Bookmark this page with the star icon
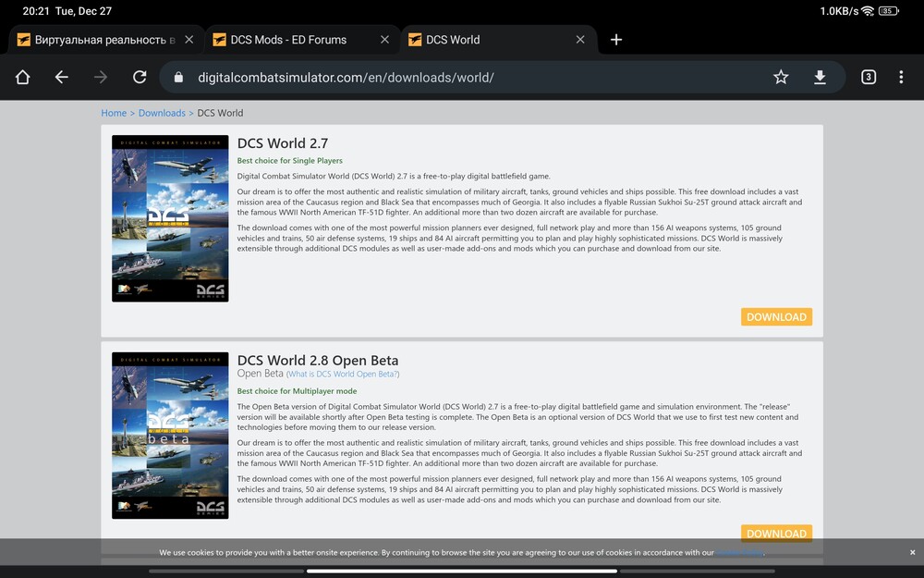This screenshot has width=924, height=578. [x=781, y=78]
